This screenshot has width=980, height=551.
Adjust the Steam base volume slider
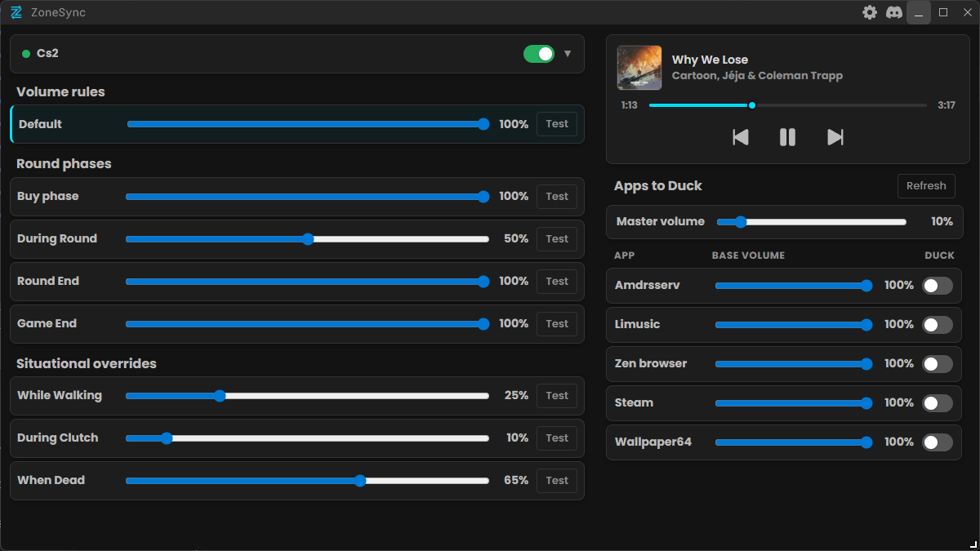click(794, 402)
